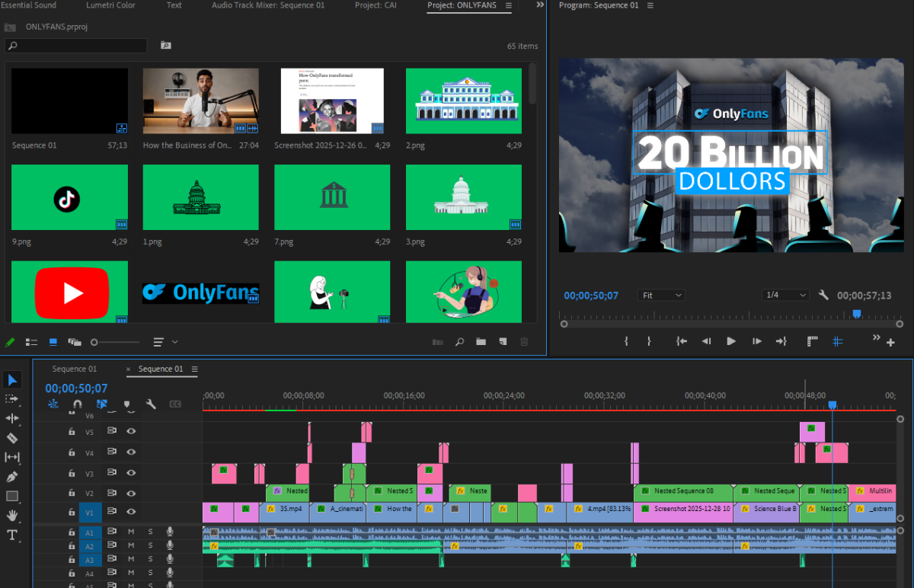Toggle Snap in Timeline magnet icon
This screenshot has width=914, height=588.
pos(77,404)
